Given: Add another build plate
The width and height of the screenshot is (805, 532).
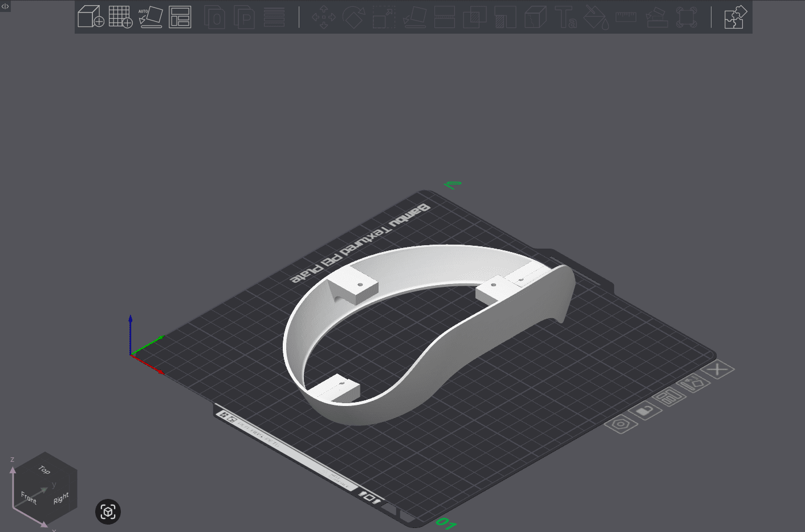Looking at the screenshot, I should pyautogui.click(x=121, y=17).
